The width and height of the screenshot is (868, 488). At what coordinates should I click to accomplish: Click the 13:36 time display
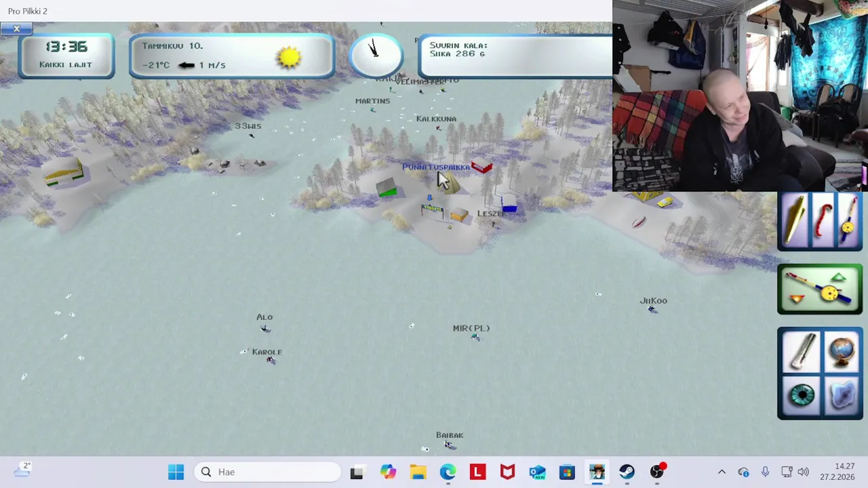(66, 47)
